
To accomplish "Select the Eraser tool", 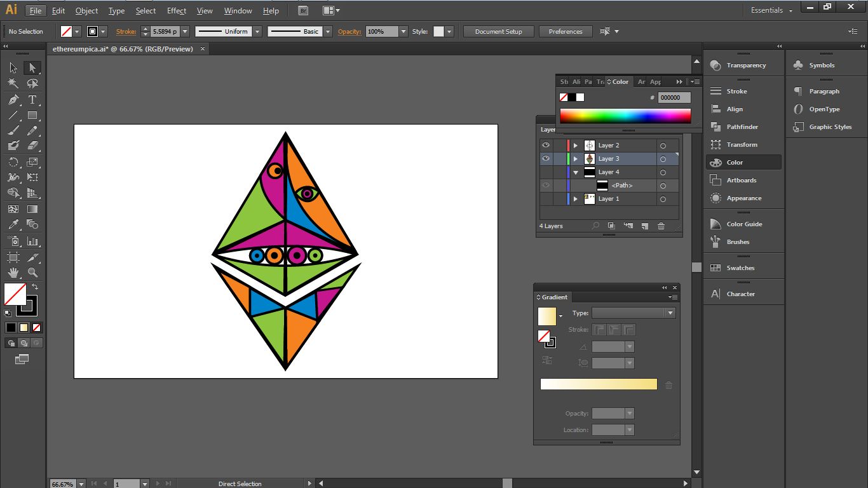I will 32,146.
